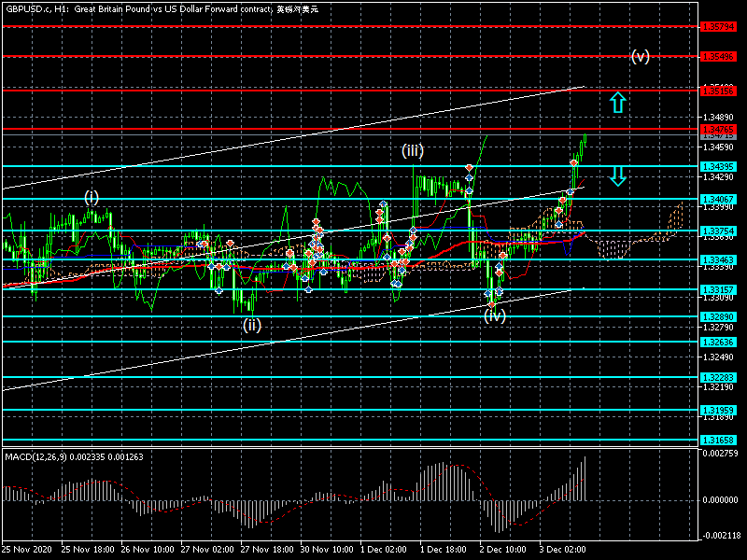Click the 1.32490 price axis value
The height and width of the screenshot is (560, 747).
718,357
